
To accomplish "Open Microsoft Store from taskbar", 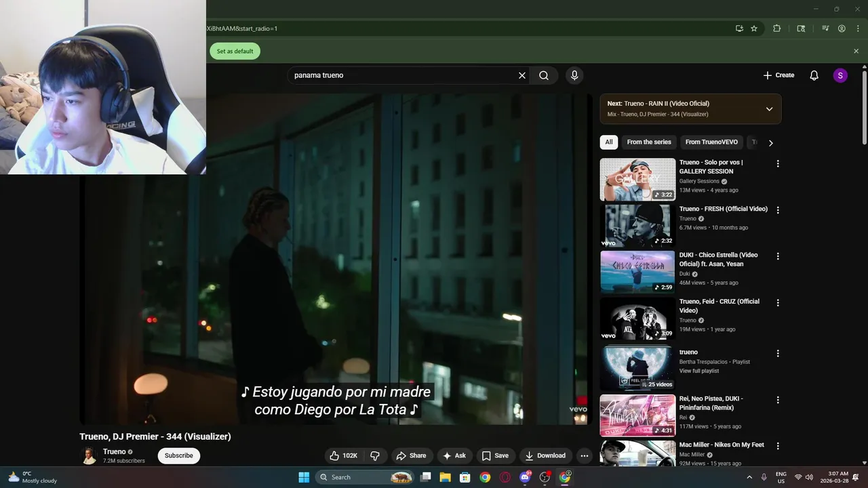I will tap(465, 477).
